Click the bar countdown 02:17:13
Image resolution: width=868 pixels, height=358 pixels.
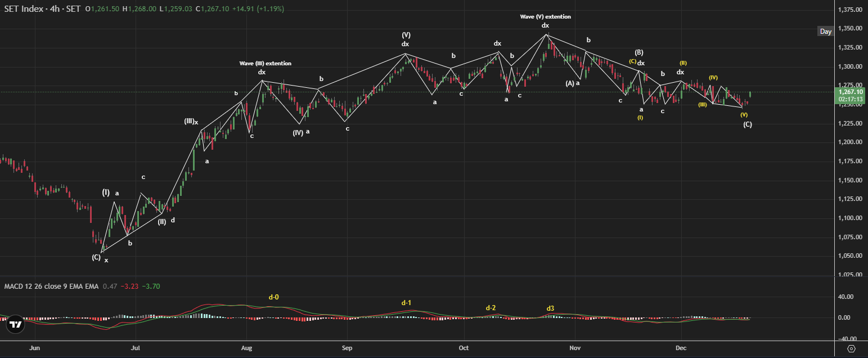(x=850, y=99)
